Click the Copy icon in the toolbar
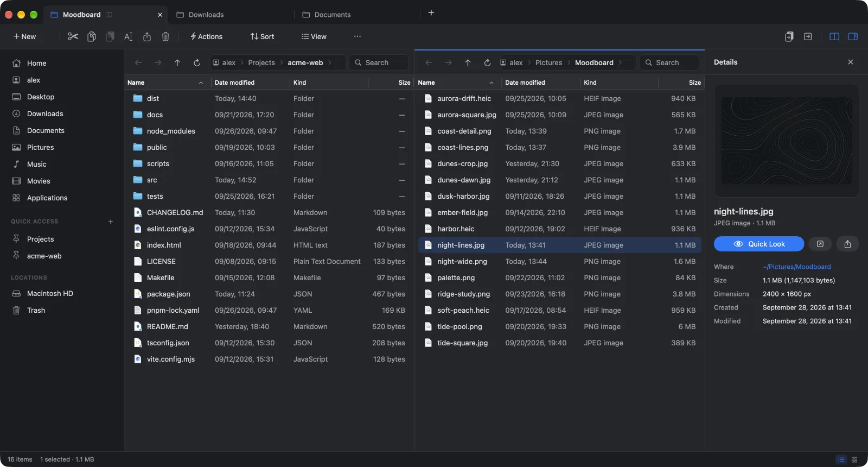The height and width of the screenshot is (467, 868). pyautogui.click(x=92, y=36)
